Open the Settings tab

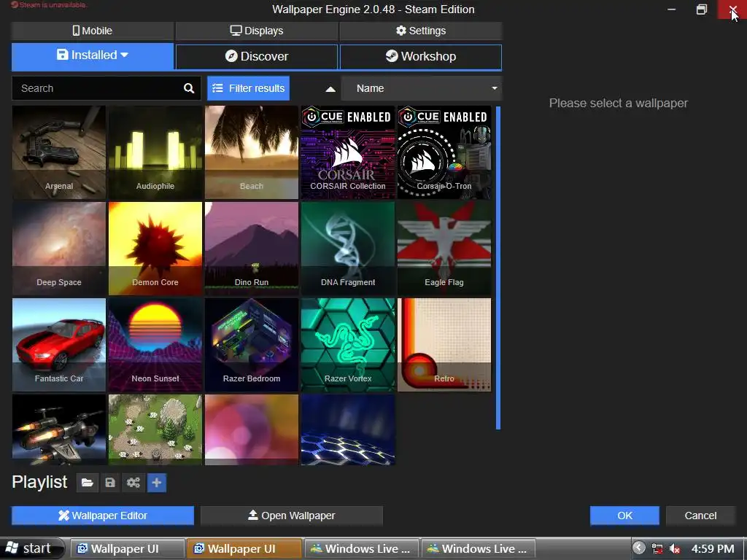click(x=421, y=31)
